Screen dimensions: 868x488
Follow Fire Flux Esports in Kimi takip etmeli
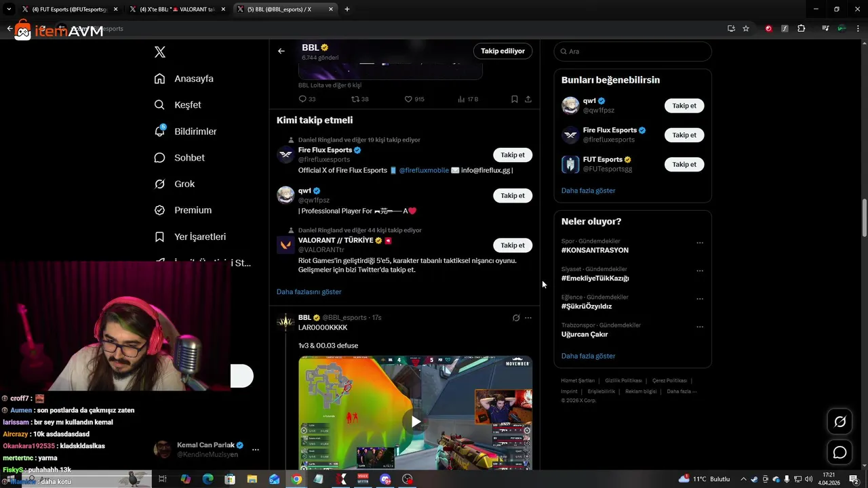(x=513, y=155)
